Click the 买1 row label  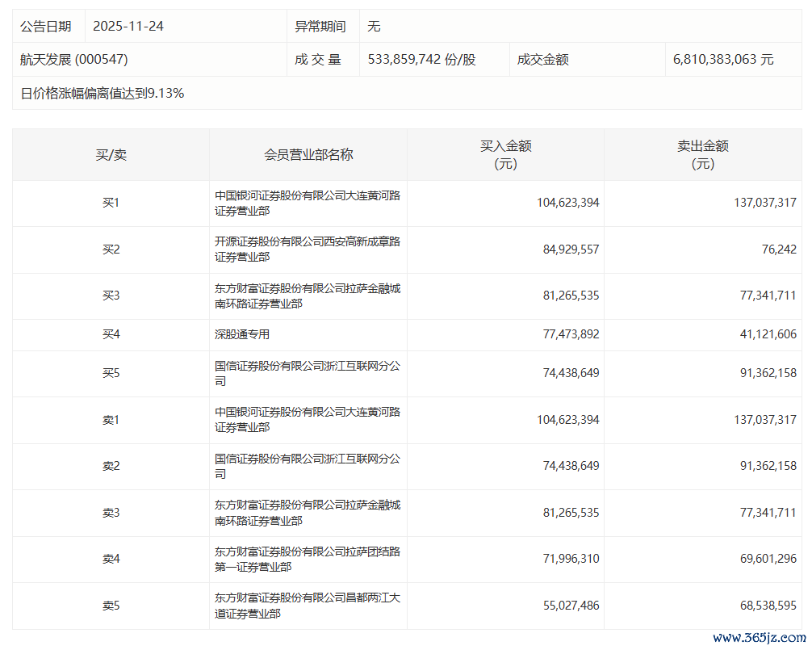111,203
